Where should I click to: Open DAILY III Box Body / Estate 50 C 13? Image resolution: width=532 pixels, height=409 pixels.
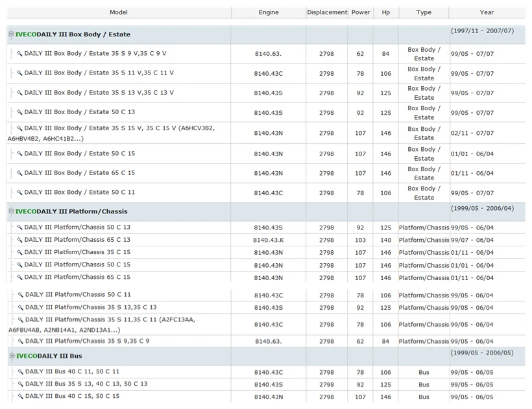[x=80, y=112]
